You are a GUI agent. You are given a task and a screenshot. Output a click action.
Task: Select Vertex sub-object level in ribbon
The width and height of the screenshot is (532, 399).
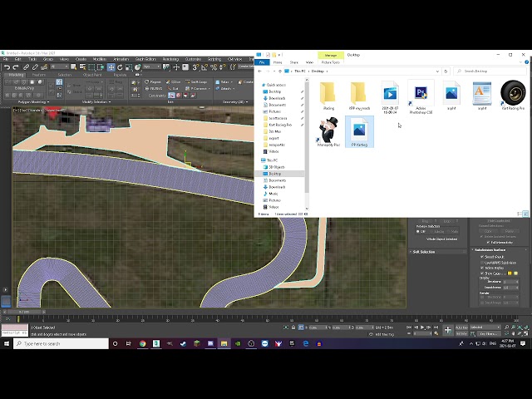pos(9,81)
